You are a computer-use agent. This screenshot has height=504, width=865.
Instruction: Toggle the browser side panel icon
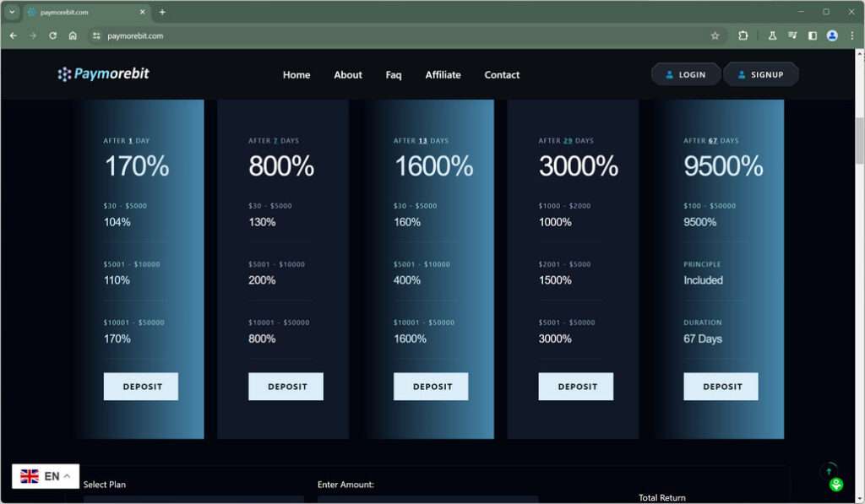[x=812, y=35]
